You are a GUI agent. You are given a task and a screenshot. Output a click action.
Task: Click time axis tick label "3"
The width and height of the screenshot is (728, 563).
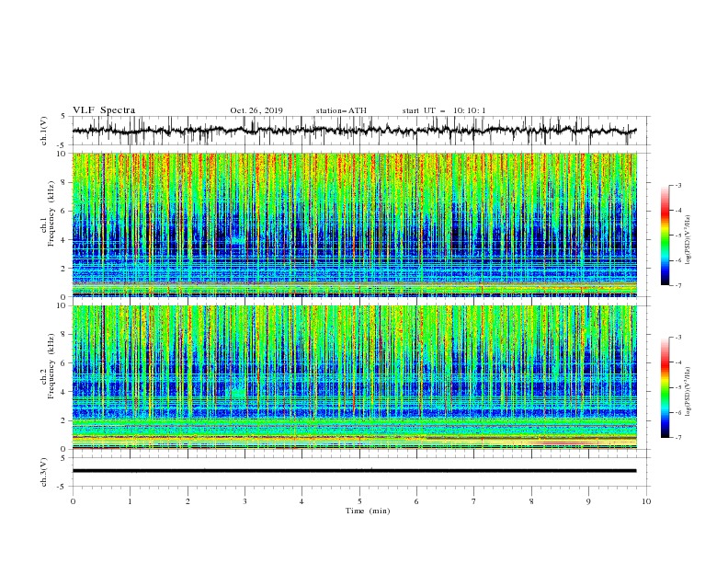pyautogui.click(x=245, y=501)
